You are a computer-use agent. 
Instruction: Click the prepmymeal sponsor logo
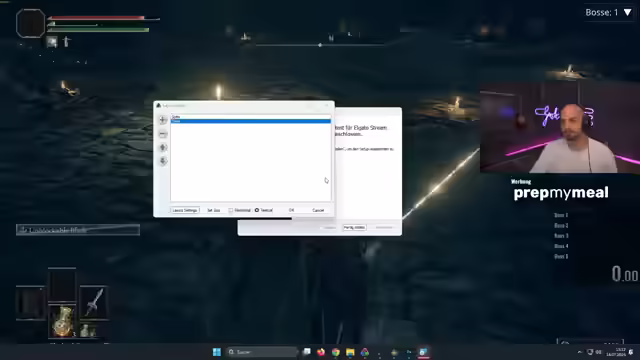pyautogui.click(x=561, y=193)
